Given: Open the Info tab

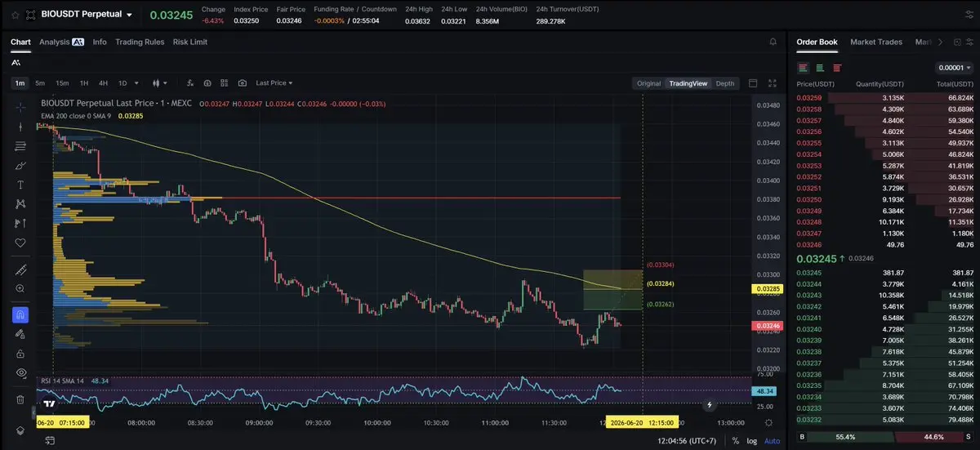Looking at the screenshot, I should 100,42.
